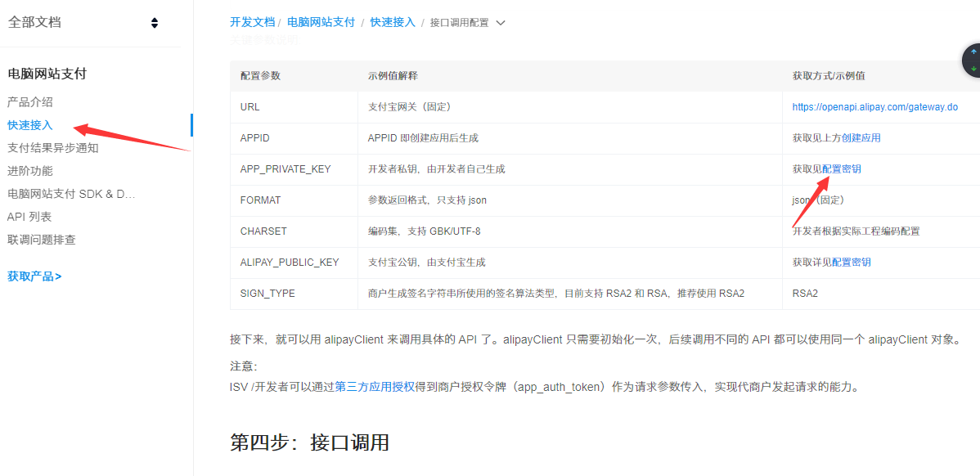Open the 进阶功能 sidebar section
Screen dimensions: 980x476
pyautogui.click(x=30, y=171)
